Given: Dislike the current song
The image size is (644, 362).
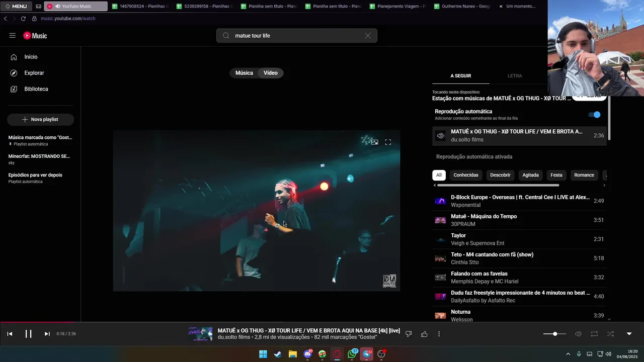Looking at the screenshot, I should [409, 334].
